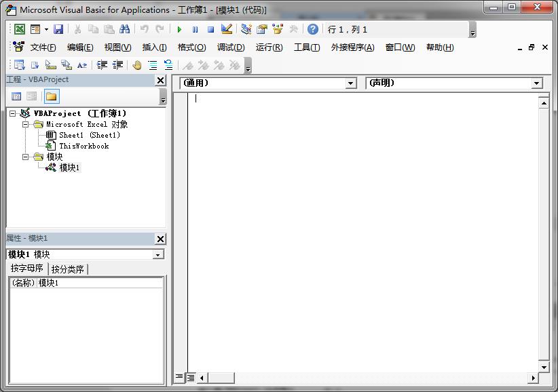Open Standard toolbar options arrow
Viewport: 558px width, 392px height.
(472, 30)
